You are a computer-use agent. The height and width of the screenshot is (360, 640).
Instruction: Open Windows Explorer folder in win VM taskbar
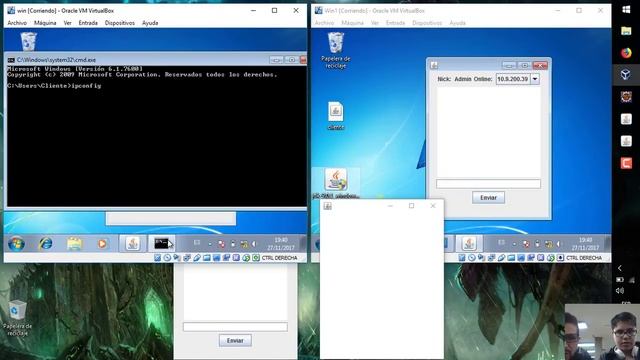[74, 244]
